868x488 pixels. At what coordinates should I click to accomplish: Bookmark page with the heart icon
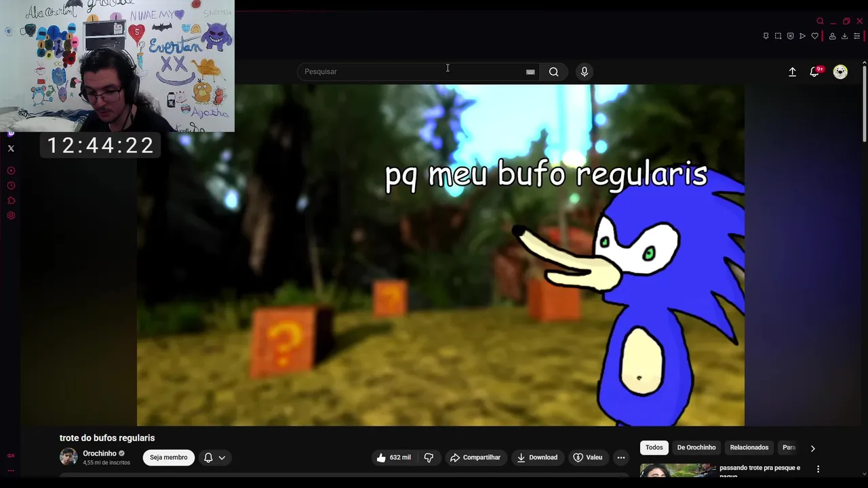click(814, 36)
